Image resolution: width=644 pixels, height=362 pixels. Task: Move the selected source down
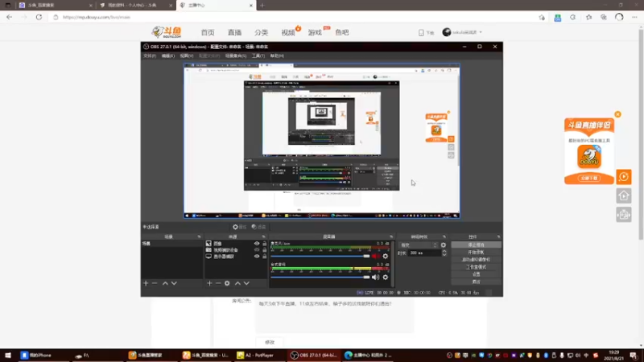tap(246, 283)
